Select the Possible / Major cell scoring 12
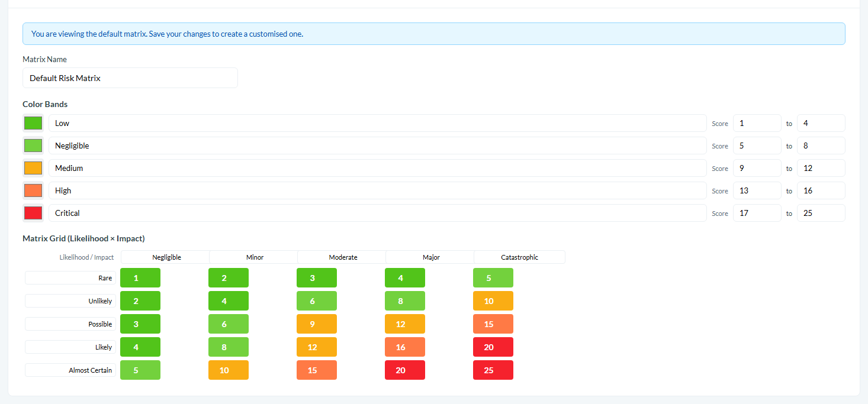Viewport: 868px width, 404px height. pyautogui.click(x=405, y=324)
